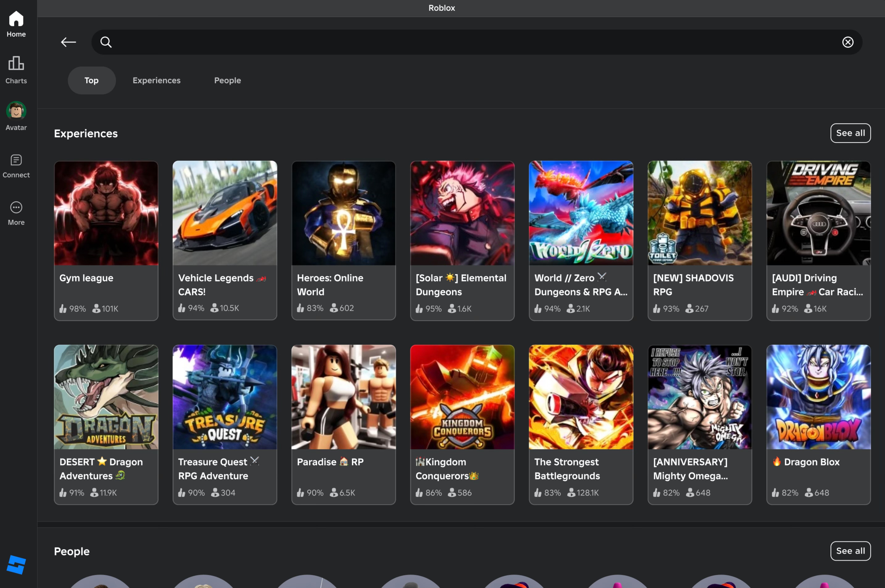Switch to the Experiences tab
The height and width of the screenshot is (588, 885).
[156, 80]
